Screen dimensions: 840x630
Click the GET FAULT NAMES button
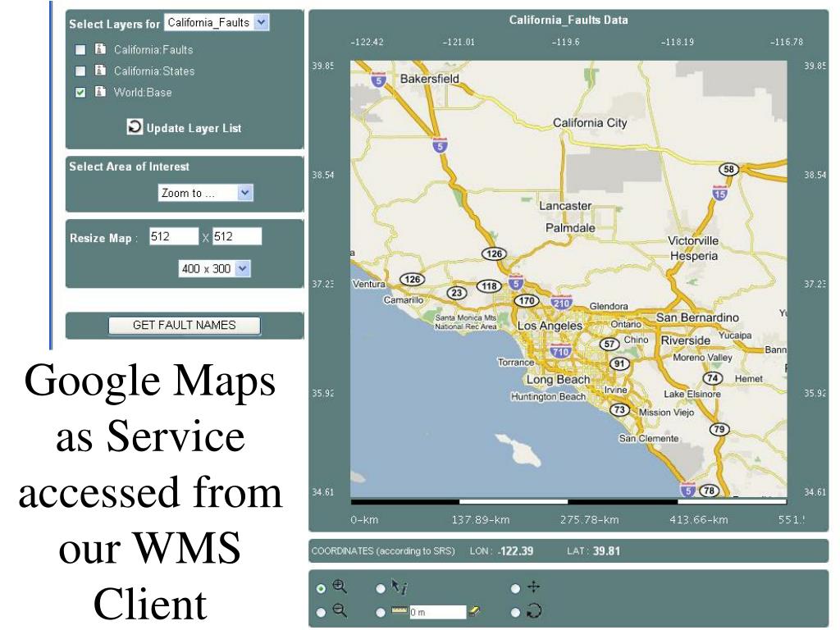tap(185, 325)
